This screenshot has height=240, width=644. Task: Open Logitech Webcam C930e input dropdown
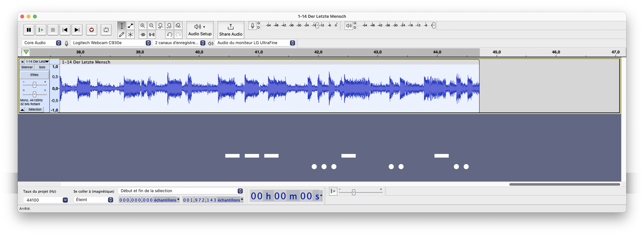pos(111,43)
